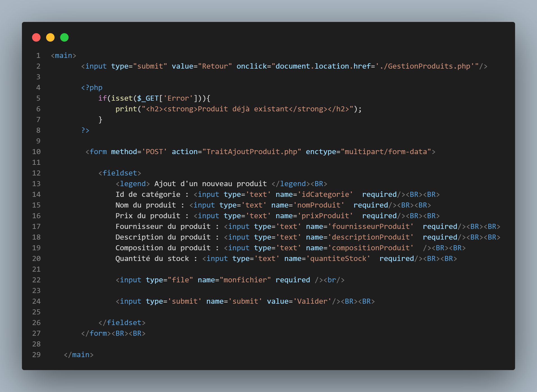The image size is (537, 392).
Task: Click the closing </form> tag
Action: click(x=96, y=334)
